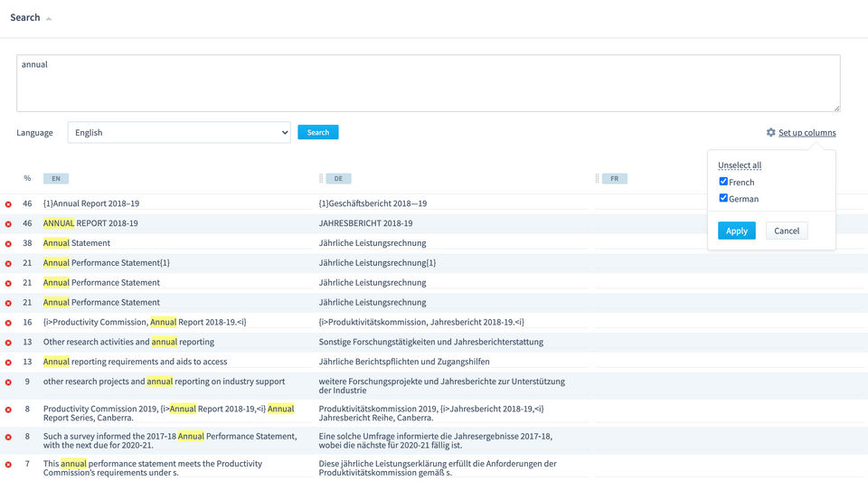Image resolution: width=868 pixels, height=481 pixels.
Task: Grab the FR column drag handle
Action: (597, 178)
